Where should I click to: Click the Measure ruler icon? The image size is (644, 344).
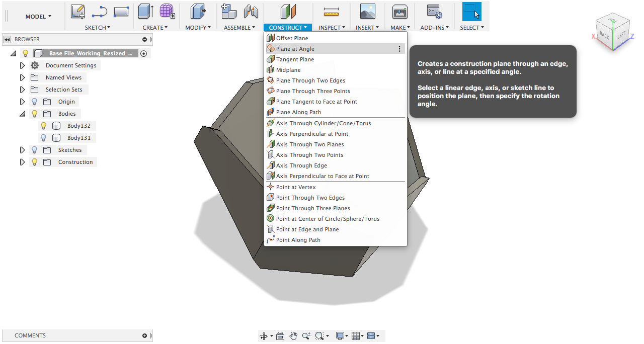click(x=332, y=11)
